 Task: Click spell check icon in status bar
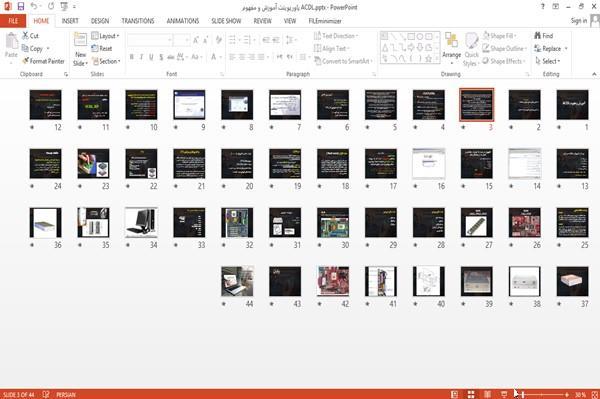tap(46, 394)
